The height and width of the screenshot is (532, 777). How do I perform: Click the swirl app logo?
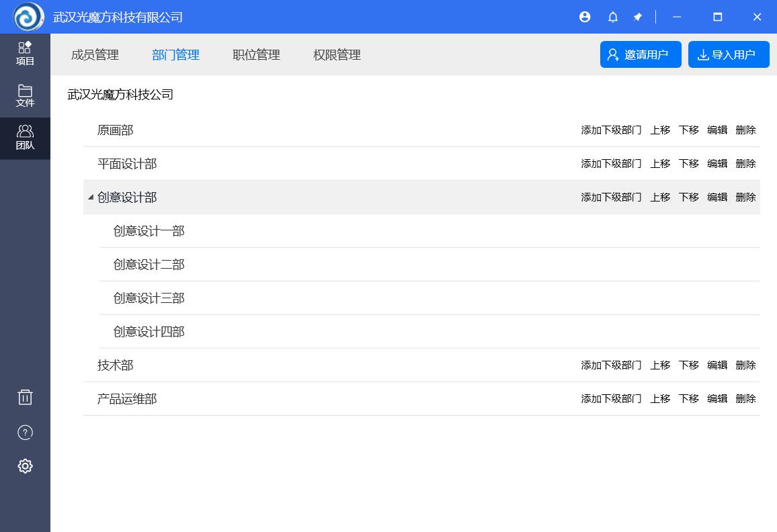[x=28, y=17]
